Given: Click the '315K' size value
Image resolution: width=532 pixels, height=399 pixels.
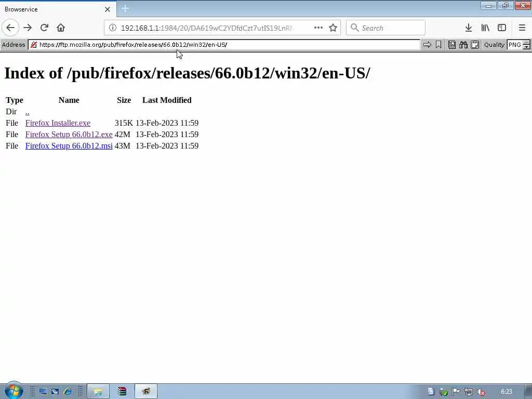Looking at the screenshot, I should (124, 123).
